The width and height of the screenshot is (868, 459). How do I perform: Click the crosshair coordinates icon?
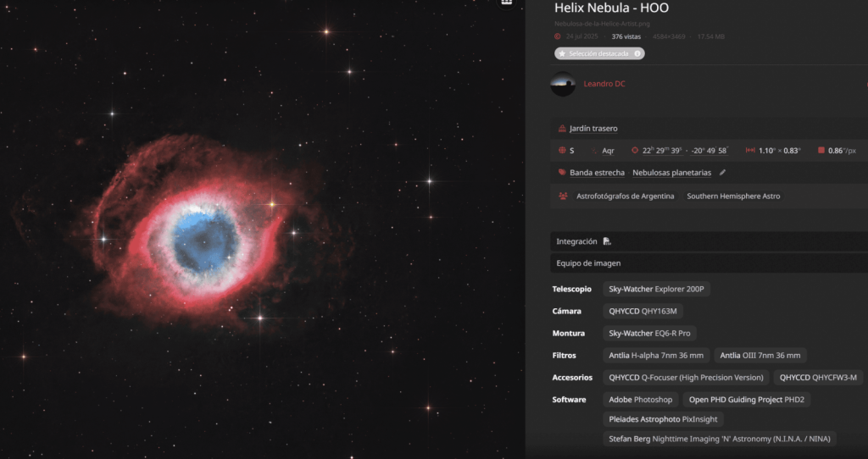point(635,151)
